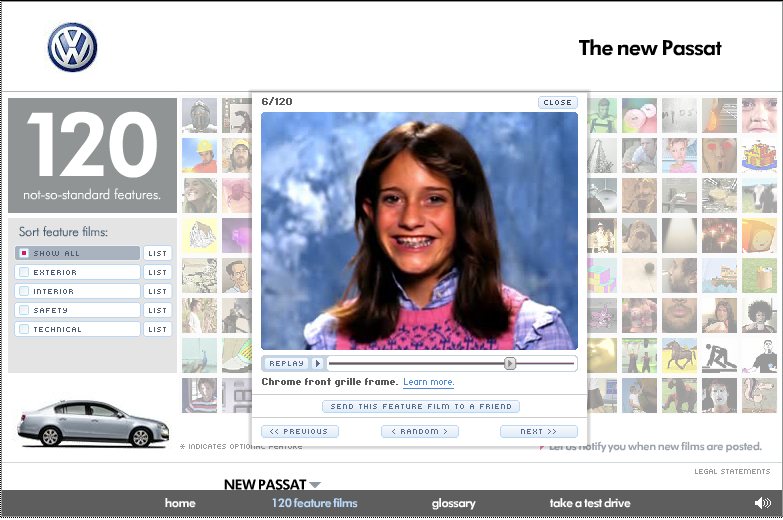
Task: Click the 120 not-so-standard features banner
Action: [92, 155]
